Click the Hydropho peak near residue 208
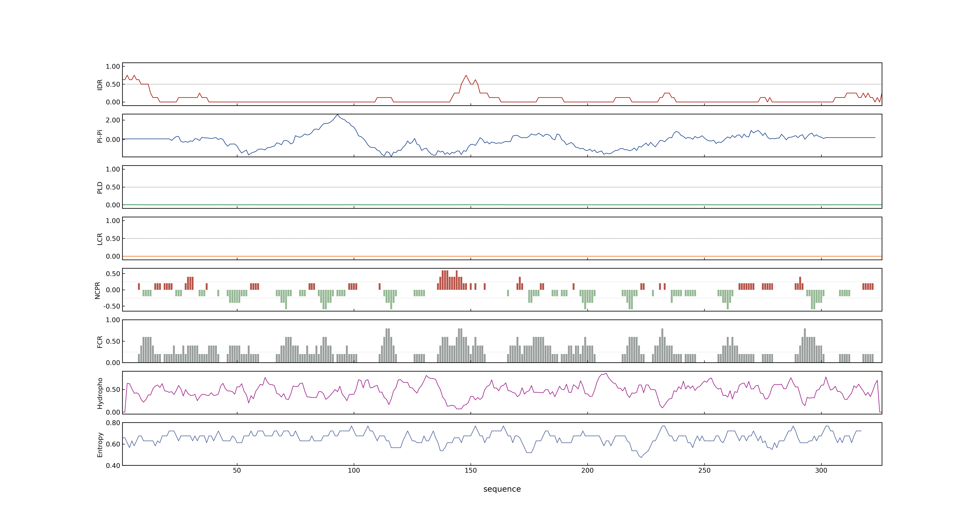The width and height of the screenshot is (980, 523). [606, 373]
